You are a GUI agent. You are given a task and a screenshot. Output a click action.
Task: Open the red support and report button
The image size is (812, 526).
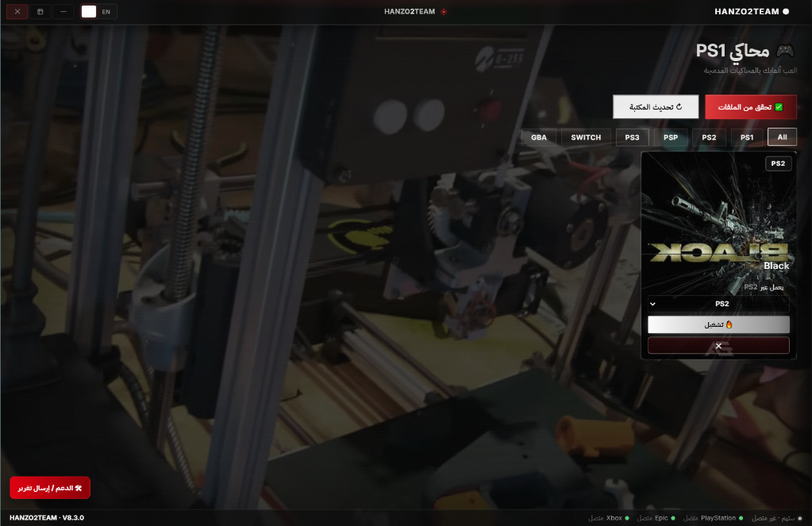[50, 488]
